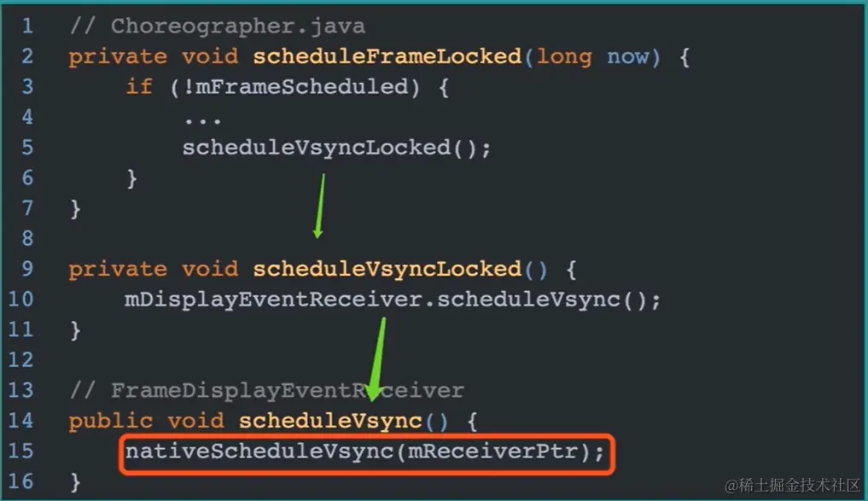Click line number 16 in the gutter

pos(20,481)
